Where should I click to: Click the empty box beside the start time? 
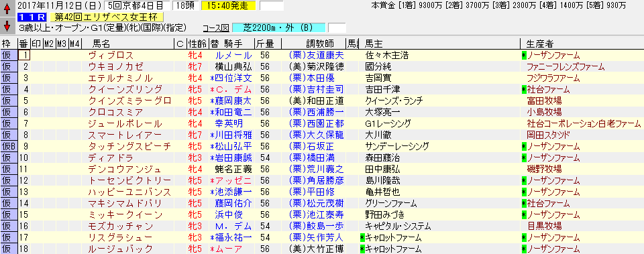coord(272,6)
